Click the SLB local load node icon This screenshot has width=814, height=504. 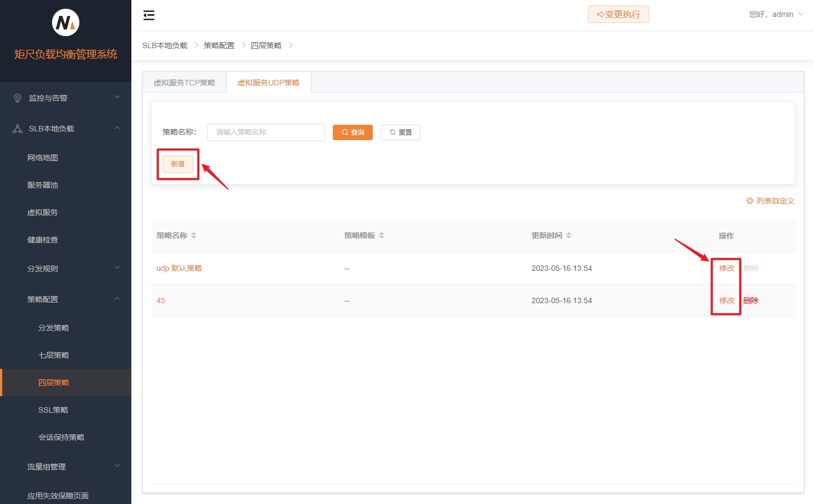tap(18, 129)
